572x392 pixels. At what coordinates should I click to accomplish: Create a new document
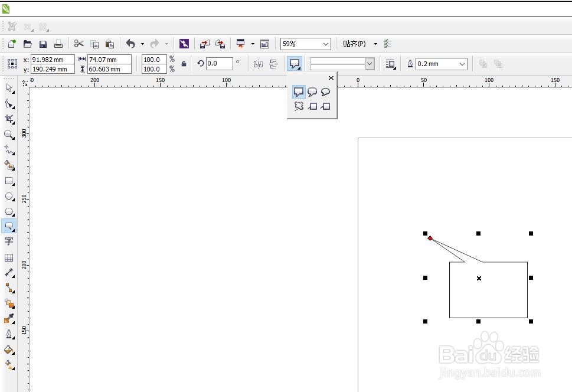(12, 44)
